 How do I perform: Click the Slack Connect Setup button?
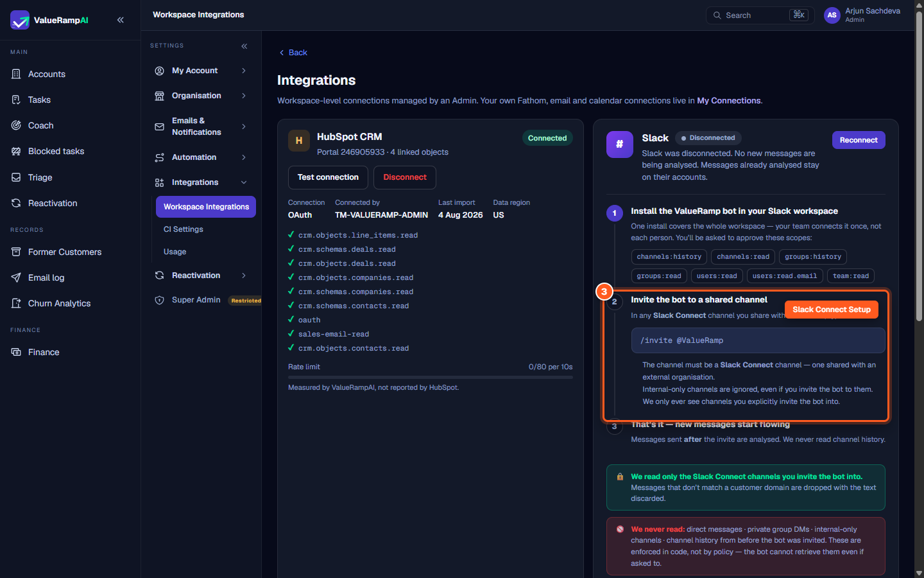(832, 310)
